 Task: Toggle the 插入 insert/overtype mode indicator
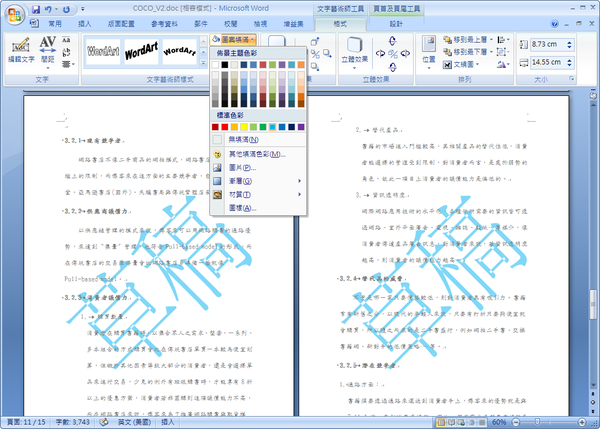[x=168, y=422]
